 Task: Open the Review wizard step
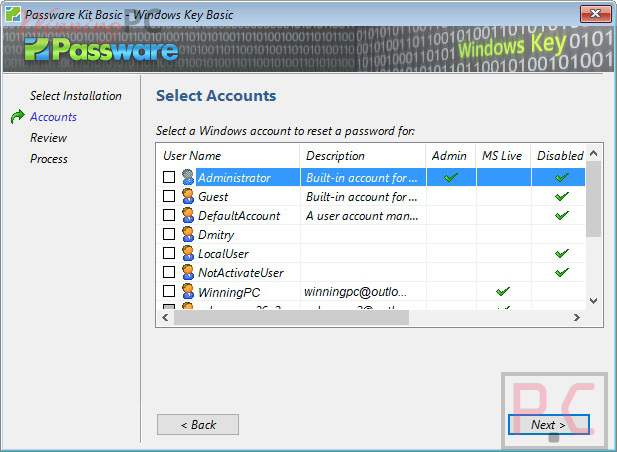click(x=48, y=138)
